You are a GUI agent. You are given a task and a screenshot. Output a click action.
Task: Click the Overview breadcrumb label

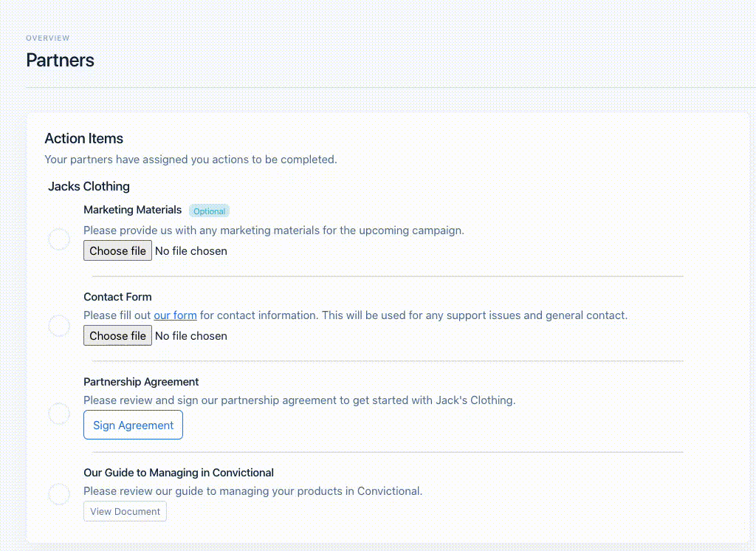coord(48,38)
